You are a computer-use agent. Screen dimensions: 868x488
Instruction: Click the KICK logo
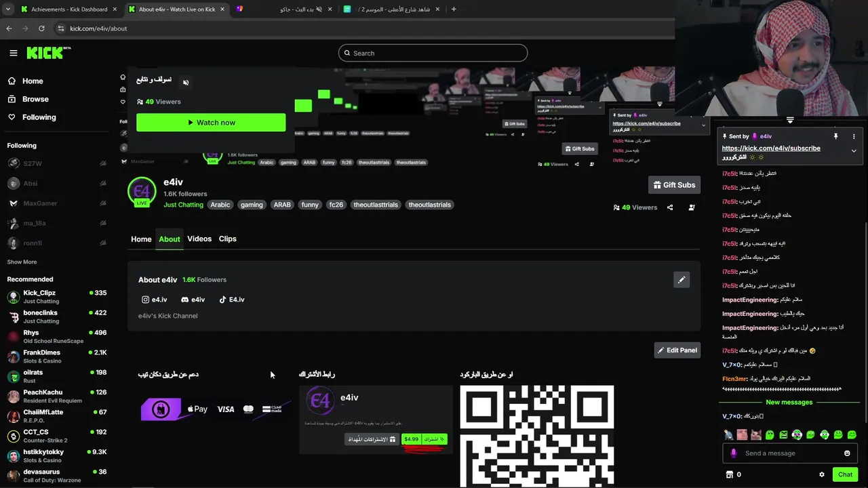pyautogui.click(x=48, y=52)
